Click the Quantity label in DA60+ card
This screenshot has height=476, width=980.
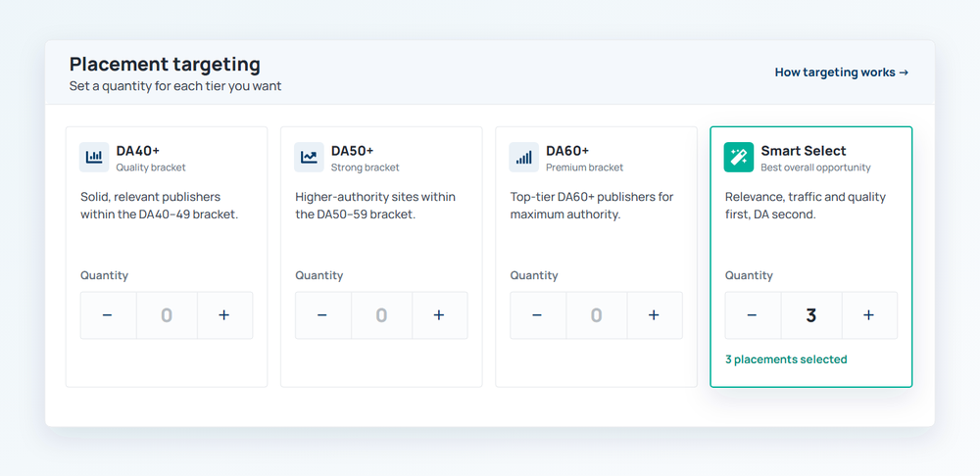click(x=534, y=275)
